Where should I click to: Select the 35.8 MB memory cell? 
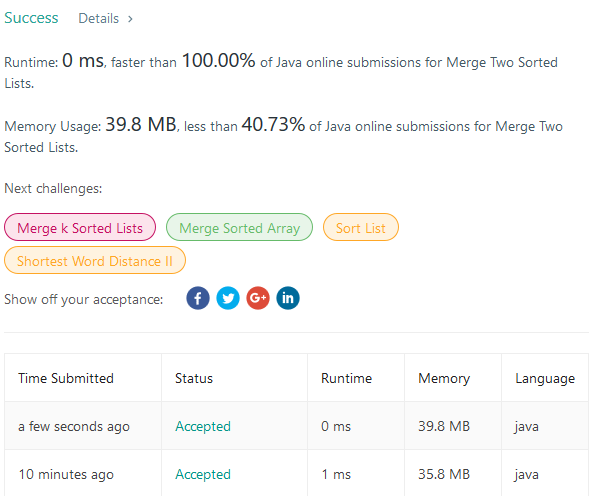[444, 474]
